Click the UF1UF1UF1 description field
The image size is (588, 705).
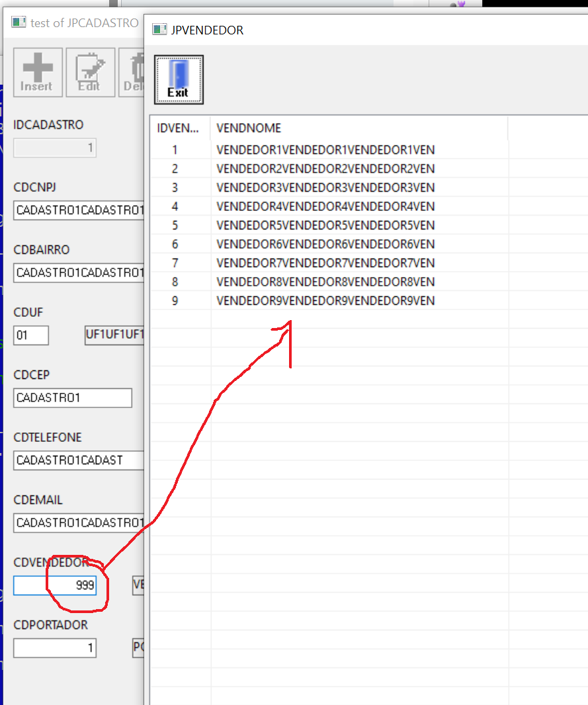click(114, 335)
